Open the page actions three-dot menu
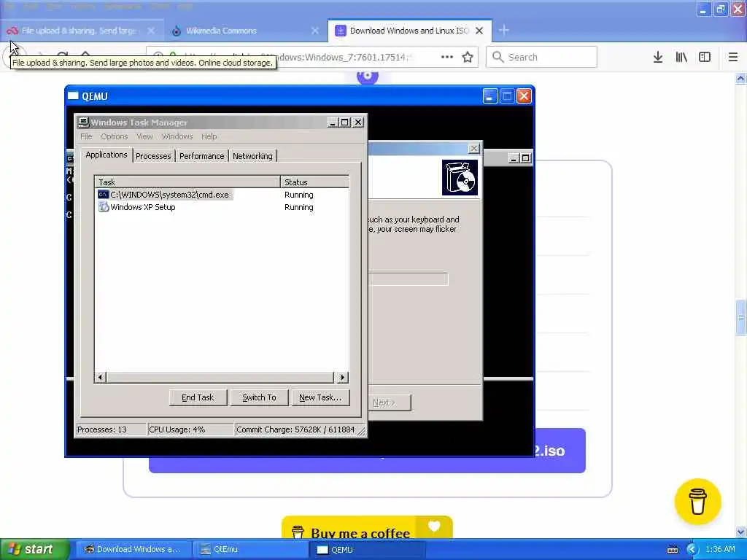This screenshot has height=560, width=747. coord(447,57)
